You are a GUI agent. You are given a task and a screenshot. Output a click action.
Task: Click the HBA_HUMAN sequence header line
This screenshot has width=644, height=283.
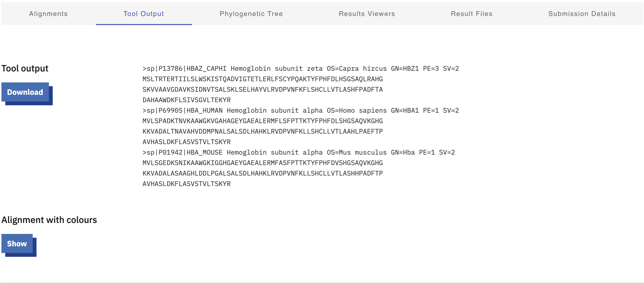pyautogui.click(x=301, y=110)
